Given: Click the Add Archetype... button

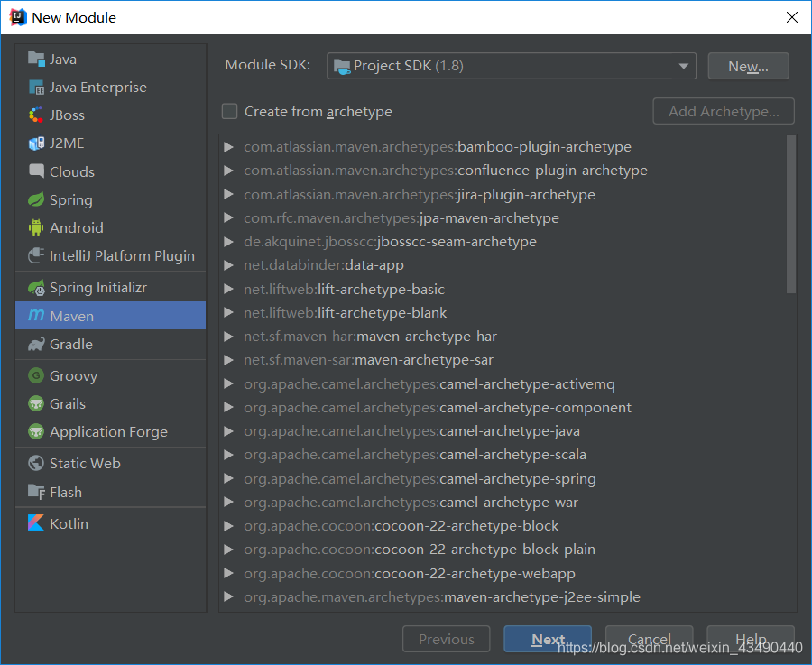Looking at the screenshot, I should (x=724, y=111).
